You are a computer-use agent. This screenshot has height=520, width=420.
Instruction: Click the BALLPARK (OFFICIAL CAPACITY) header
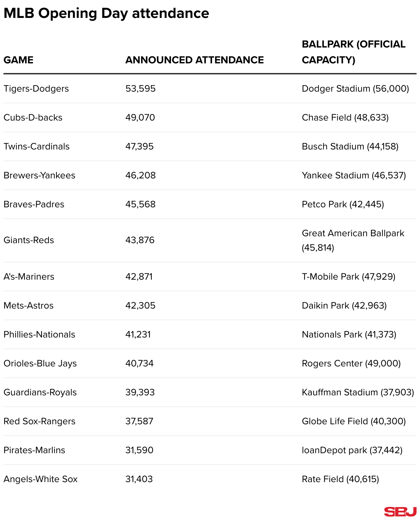pos(354,52)
